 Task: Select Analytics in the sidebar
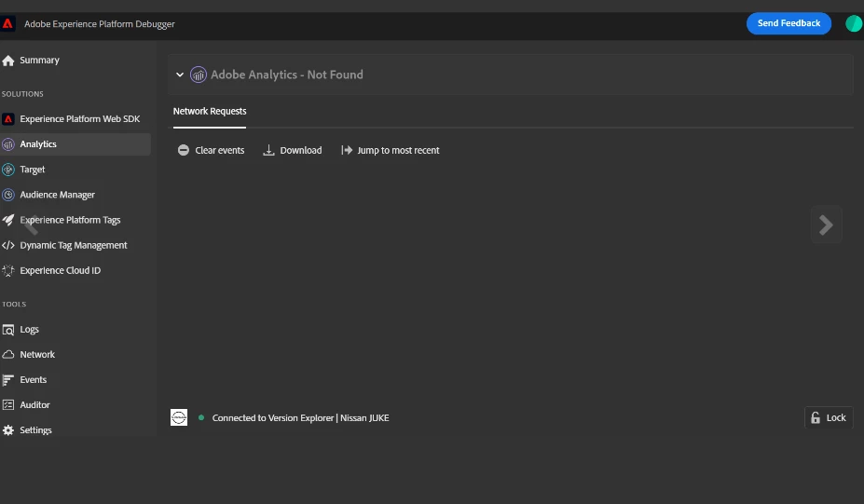[75, 144]
